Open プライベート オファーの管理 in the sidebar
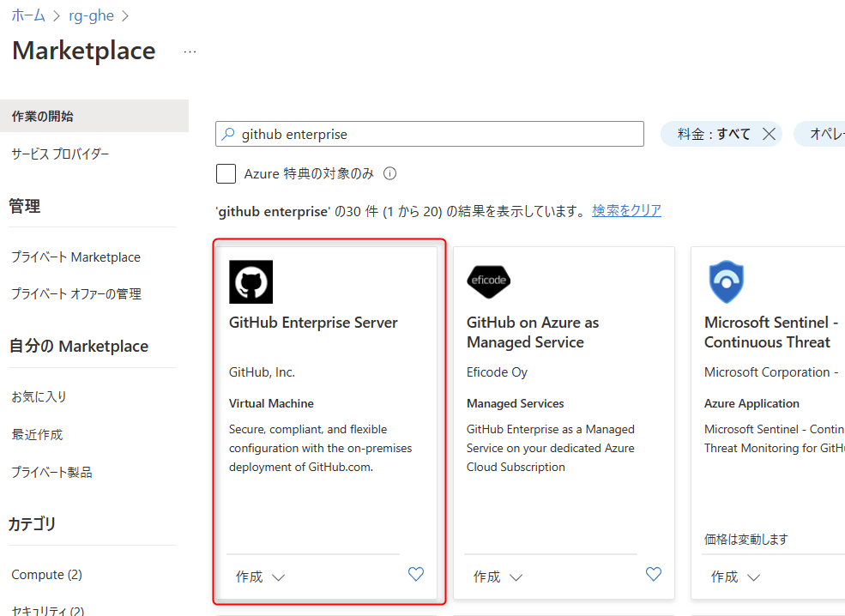The height and width of the screenshot is (616, 845). pos(76,293)
